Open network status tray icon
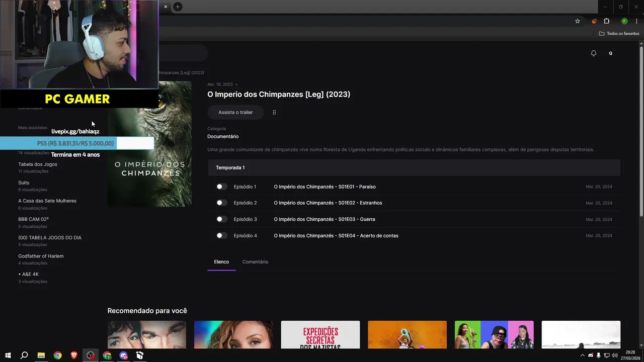The image size is (644, 362). pyautogui.click(x=607, y=355)
